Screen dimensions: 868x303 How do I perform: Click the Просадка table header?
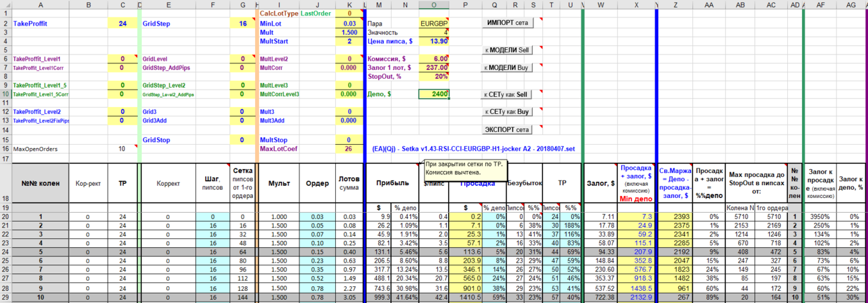[477, 182]
